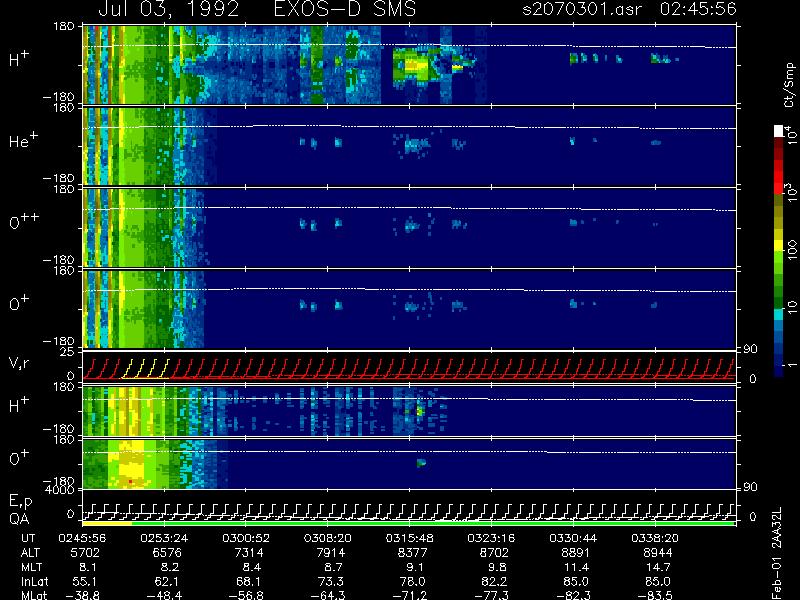
Task: Click the 'Ct/Smp' colorbar unit label
Action: [x=790, y=85]
